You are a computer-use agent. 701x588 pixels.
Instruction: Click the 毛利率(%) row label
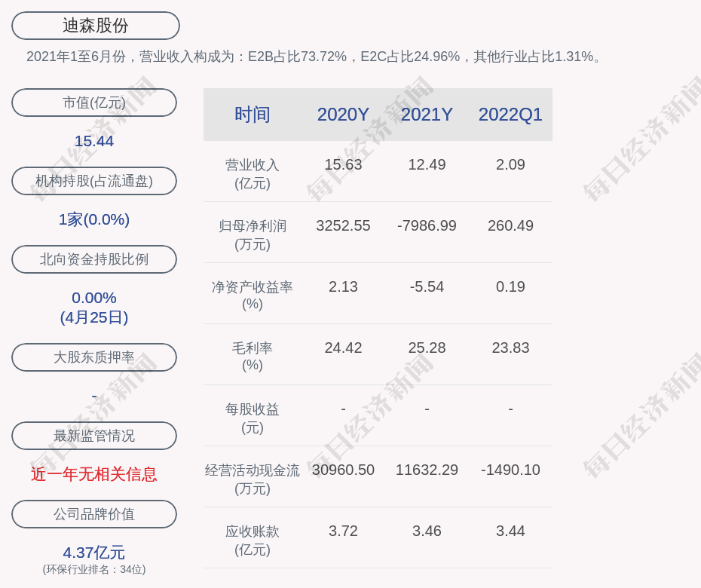pyautogui.click(x=253, y=357)
